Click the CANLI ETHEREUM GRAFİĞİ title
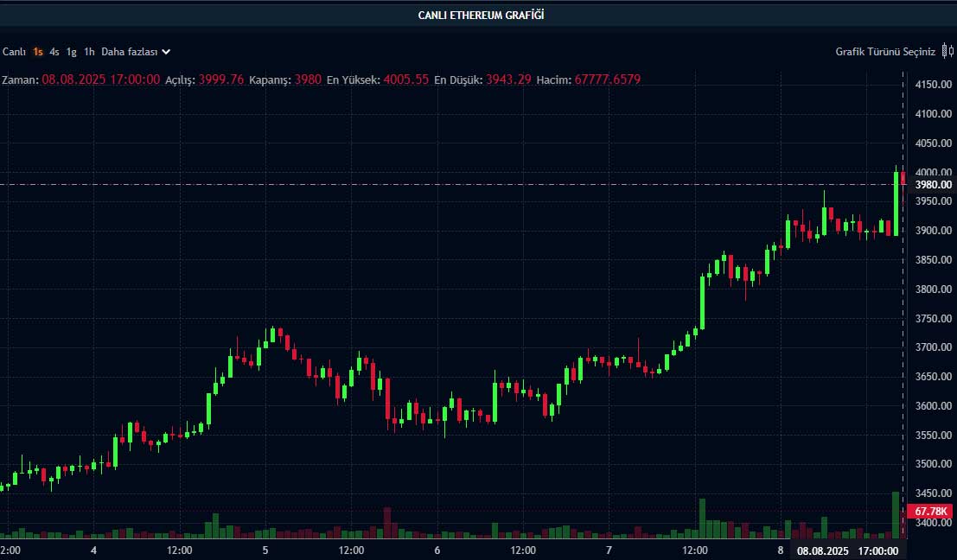The image size is (957, 560). pyautogui.click(x=481, y=16)
